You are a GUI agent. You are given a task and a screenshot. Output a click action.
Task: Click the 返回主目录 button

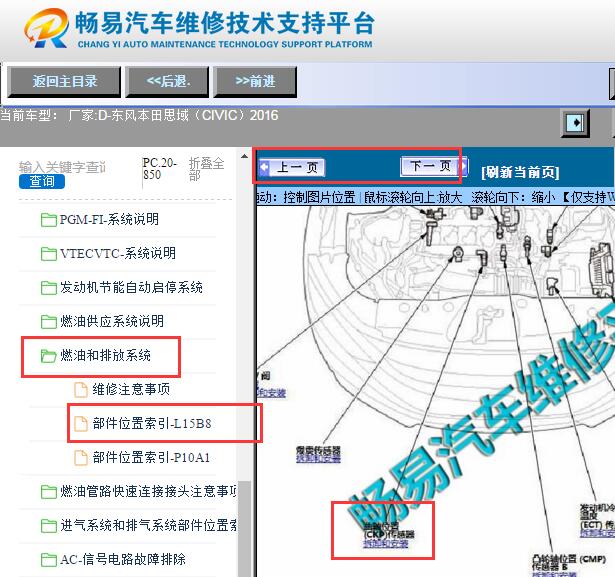64,82
